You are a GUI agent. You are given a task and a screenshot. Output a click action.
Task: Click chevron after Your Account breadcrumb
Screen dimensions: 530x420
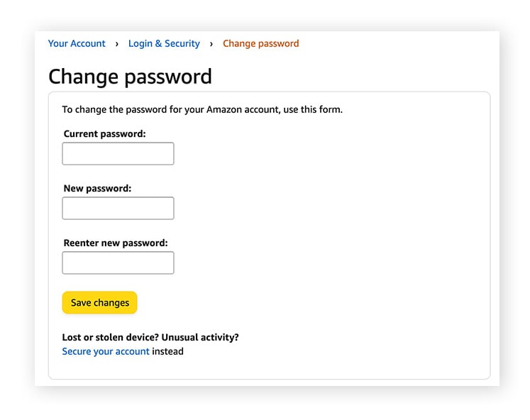(117, 44)
